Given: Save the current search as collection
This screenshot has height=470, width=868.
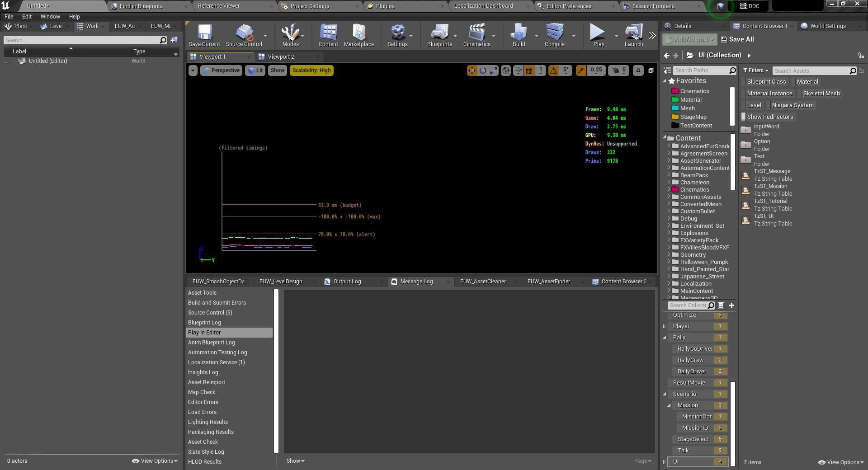Looking at the screenshot, I should (861, 70).
